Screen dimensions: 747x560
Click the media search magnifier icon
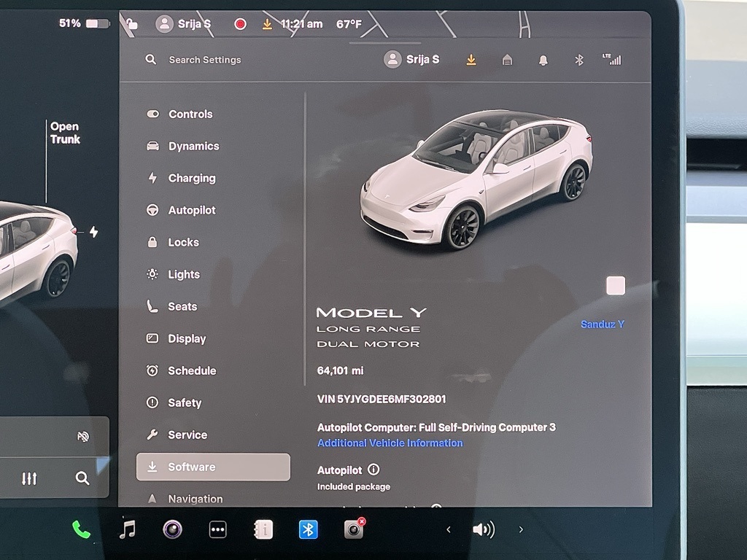[82, 478]
